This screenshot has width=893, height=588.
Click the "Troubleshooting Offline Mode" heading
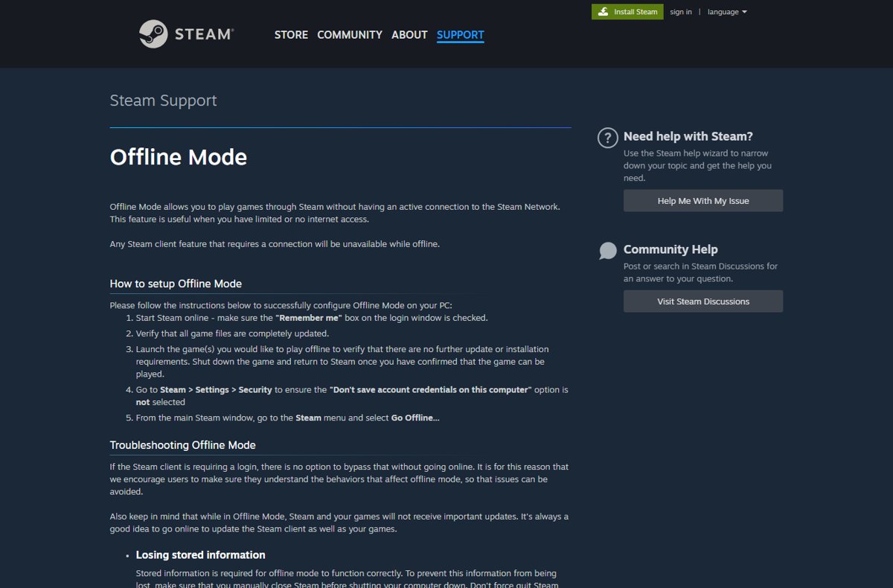point(183,445)
